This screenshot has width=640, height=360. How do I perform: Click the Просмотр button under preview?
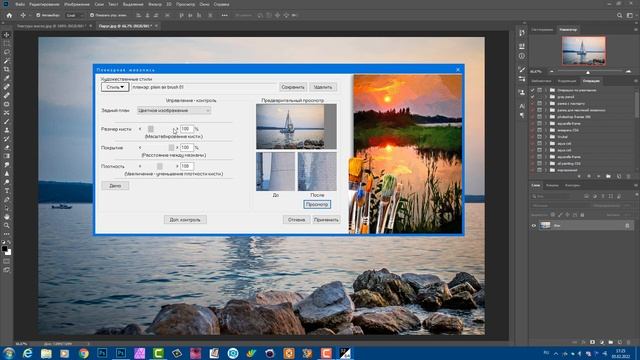[317, 204]
